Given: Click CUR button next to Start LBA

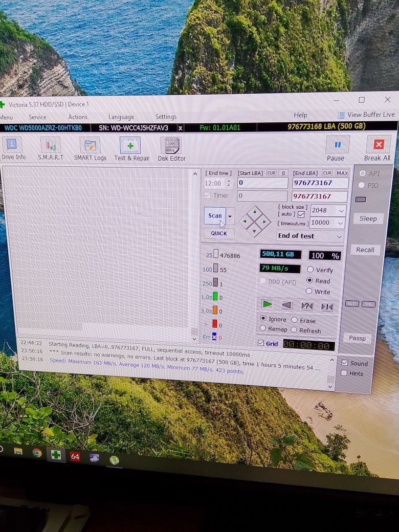Looking at the screenshot, I should click(272, 173).
